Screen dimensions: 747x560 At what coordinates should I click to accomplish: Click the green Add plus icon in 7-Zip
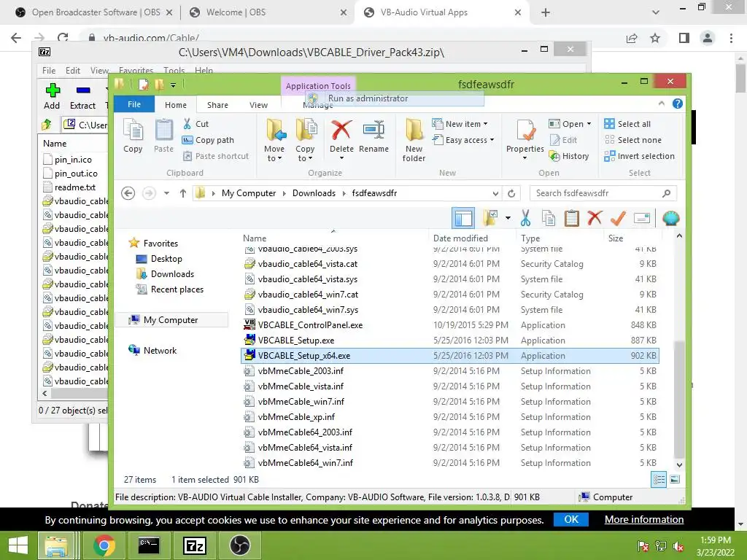(x=53, y=90)
